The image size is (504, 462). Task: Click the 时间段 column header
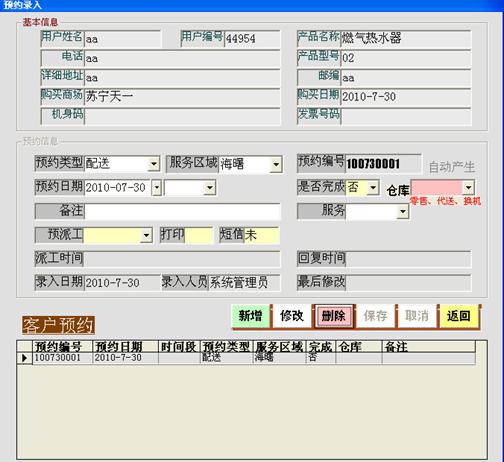tap(179, 347)
